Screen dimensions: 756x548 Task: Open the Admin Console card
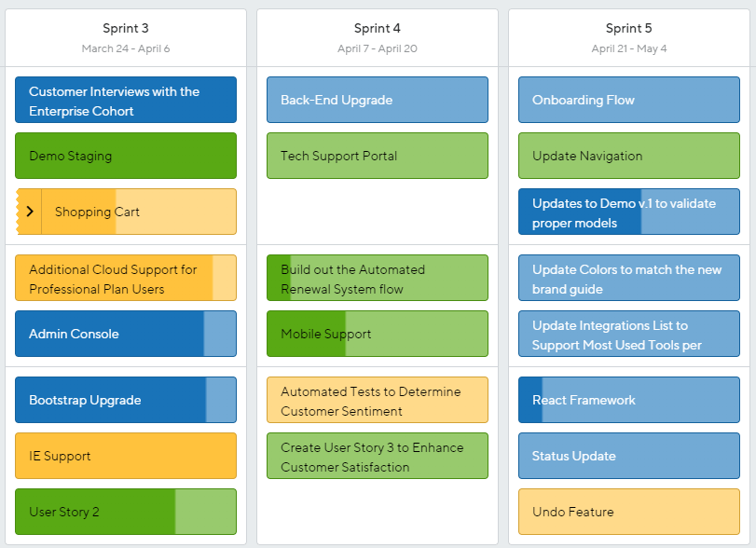(x=126, y=334)
